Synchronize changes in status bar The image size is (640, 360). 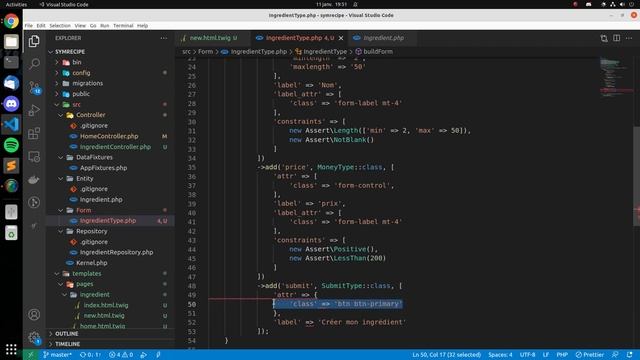(x=90, y=355)
